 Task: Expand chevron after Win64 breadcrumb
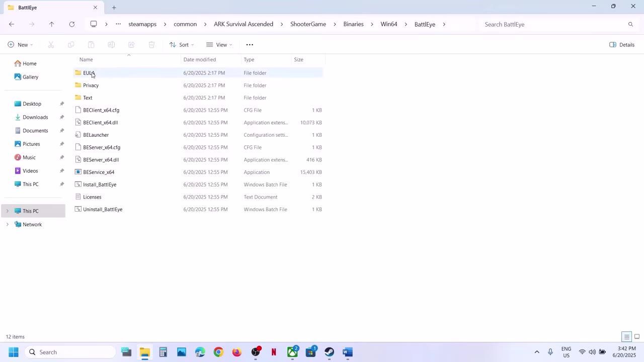[406, 24]
